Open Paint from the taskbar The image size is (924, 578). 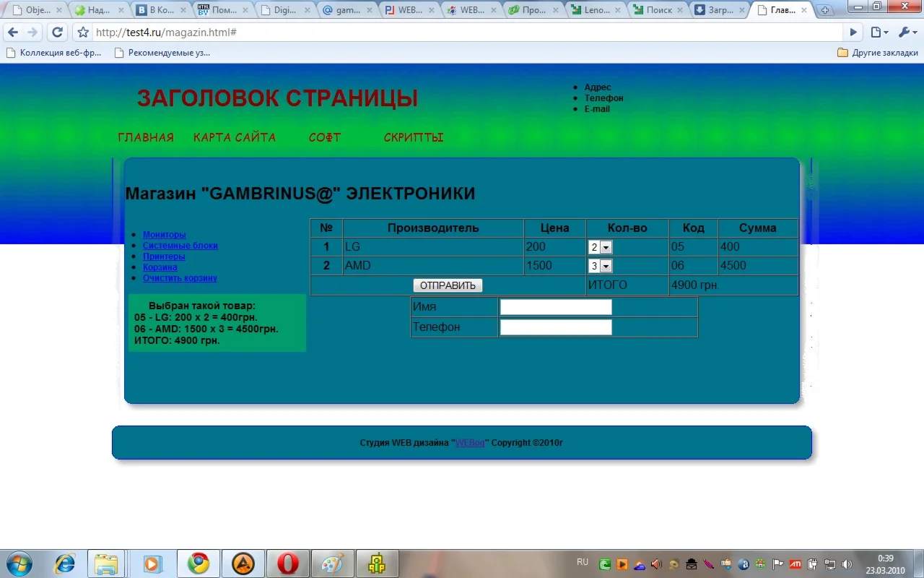(333, 564)
